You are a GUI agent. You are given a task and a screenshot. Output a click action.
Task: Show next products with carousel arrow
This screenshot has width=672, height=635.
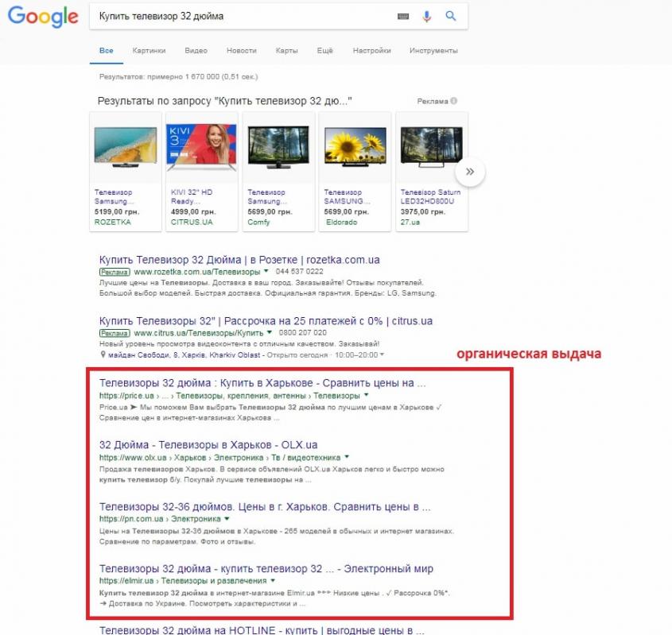click(x=470, y=171)
